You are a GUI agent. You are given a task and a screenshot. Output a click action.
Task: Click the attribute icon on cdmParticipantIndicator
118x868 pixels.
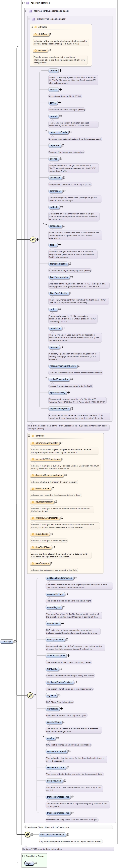pos(33,443)
